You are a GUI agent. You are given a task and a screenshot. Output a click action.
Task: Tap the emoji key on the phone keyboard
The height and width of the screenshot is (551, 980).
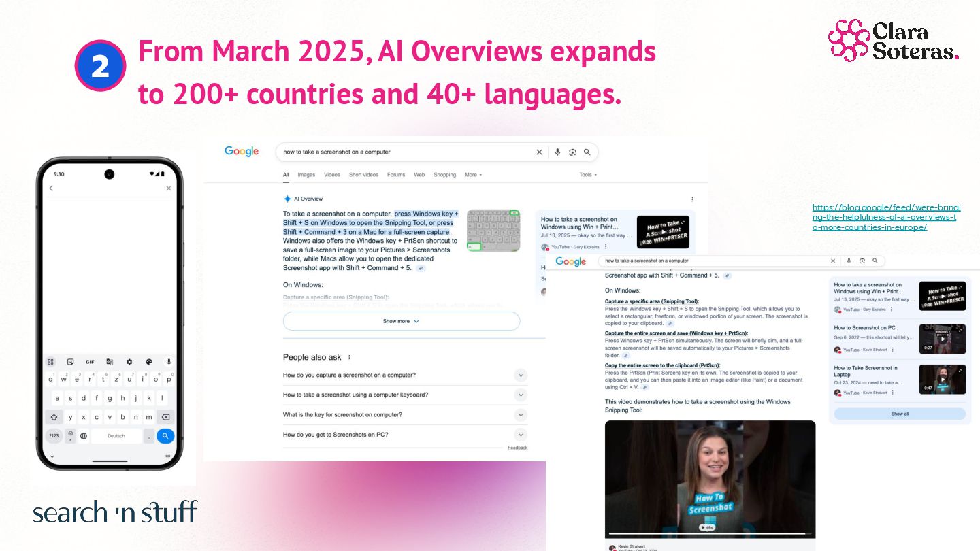(x=70, y=435)
